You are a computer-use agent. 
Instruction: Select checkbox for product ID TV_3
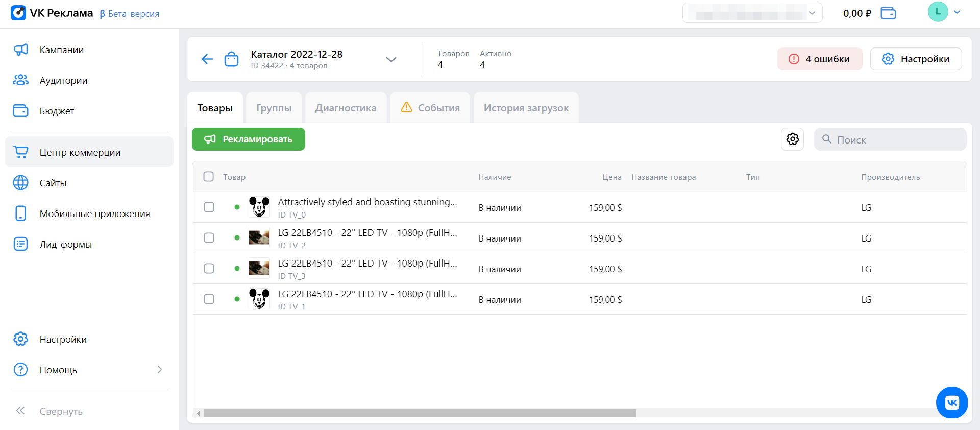(x=209, y=268)
